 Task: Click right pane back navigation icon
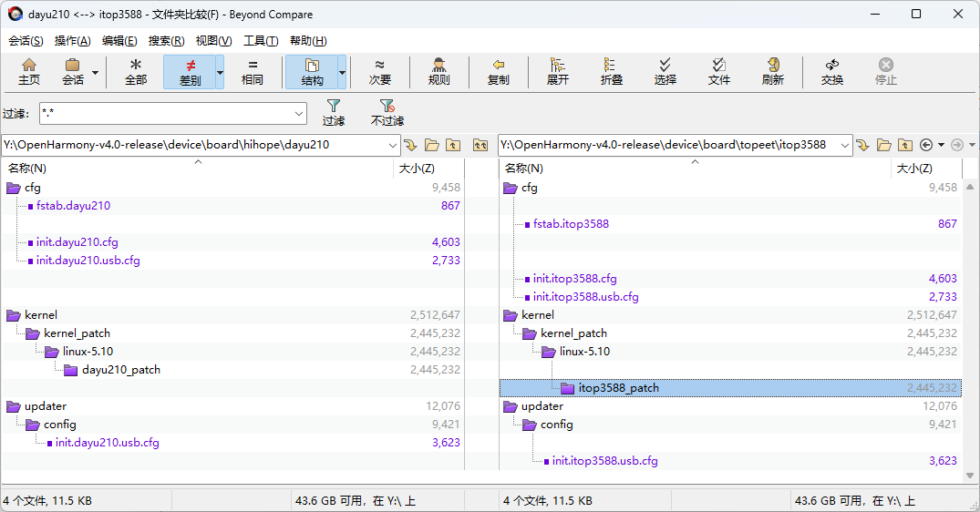(926, 145)
